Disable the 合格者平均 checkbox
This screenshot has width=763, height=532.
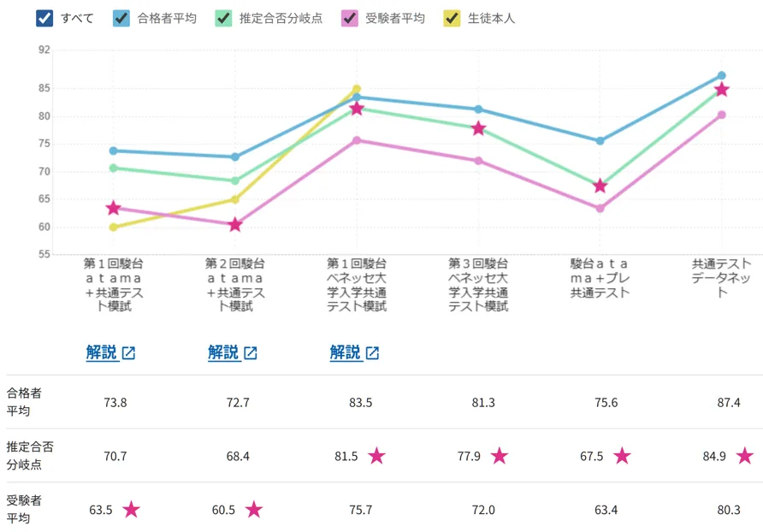(x=118, y=15)
